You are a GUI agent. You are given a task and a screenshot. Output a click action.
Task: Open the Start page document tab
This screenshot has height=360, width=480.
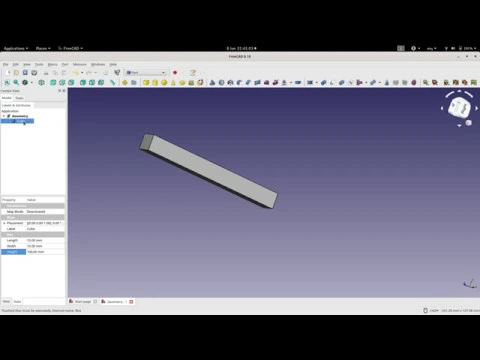(x=83, y=302)
